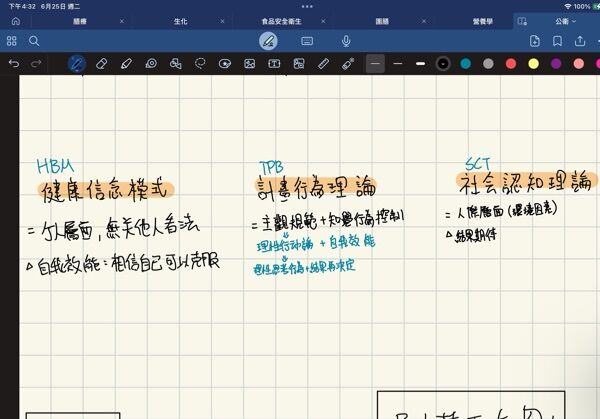Choose the Lasso selection tool

click(x=200, y=63)
